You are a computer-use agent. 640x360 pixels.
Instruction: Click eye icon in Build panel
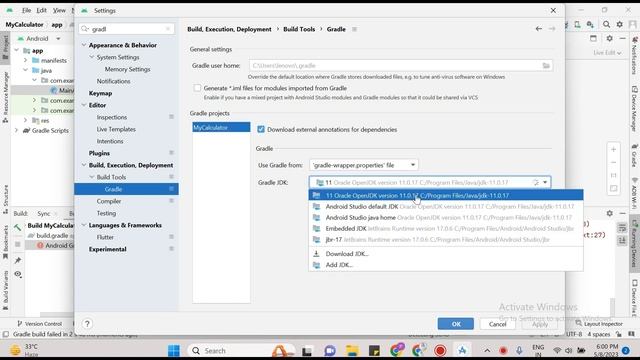click(18, 274)
